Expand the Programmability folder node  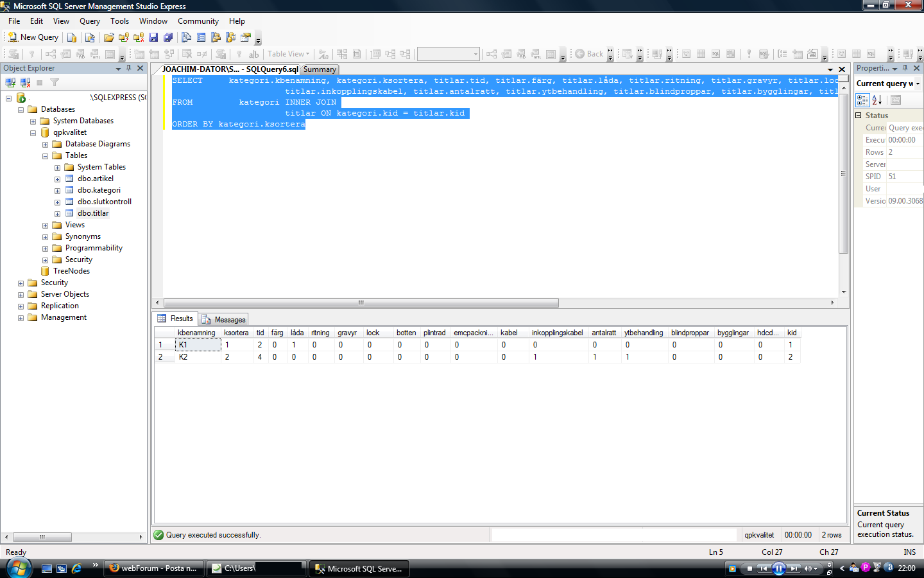point(45,249)
